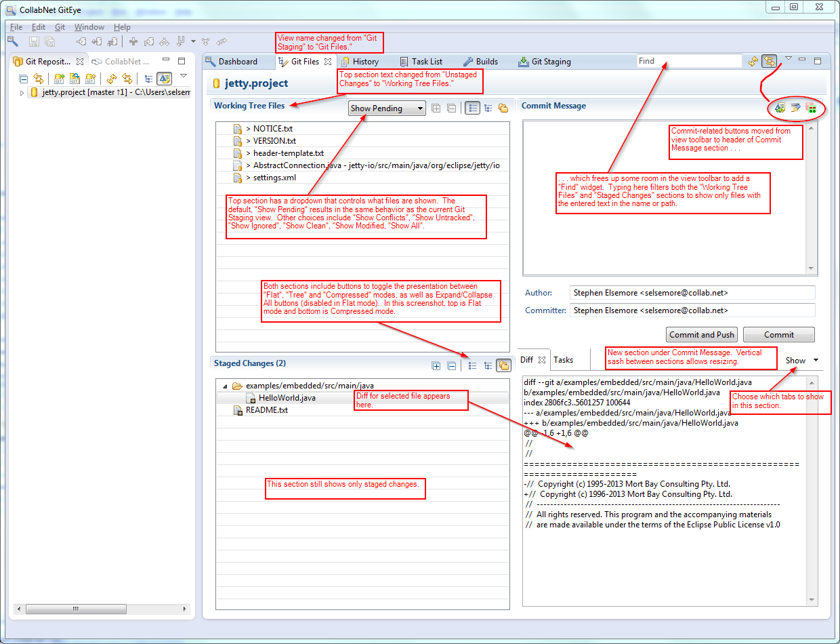Expand the jetty.project repository node
Screen dimensions: 840x644
click(22, 93)
